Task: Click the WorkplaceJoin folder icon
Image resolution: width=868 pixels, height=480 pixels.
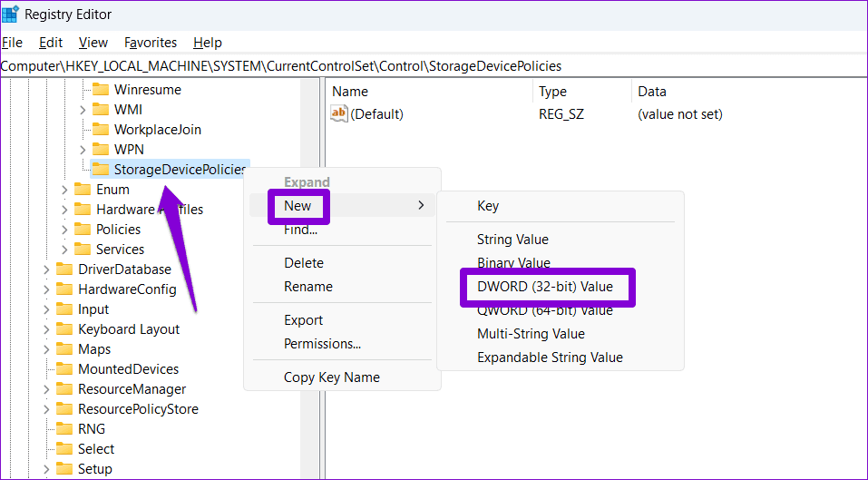Action: click(100, 129)
